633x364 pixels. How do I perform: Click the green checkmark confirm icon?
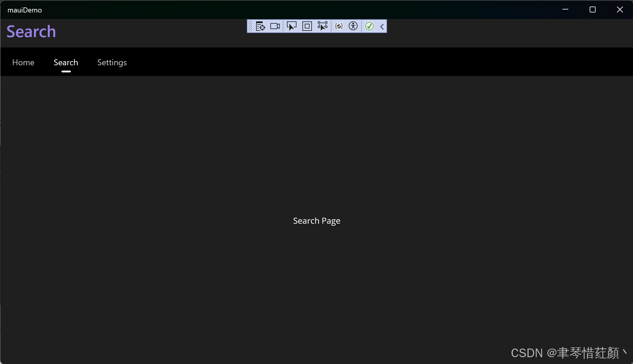pos(369,26)
